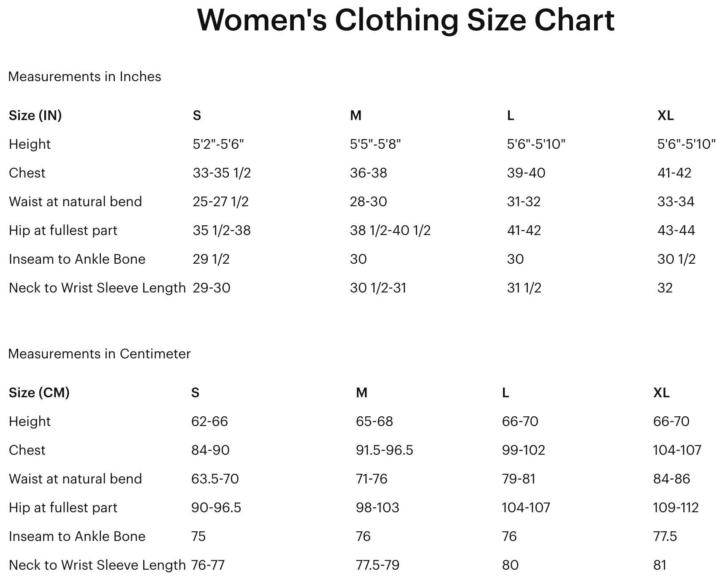Select the 84-86 waist value for XL
Image resolution: width=728 pixels, height=579 pixels.
[671, 479]
